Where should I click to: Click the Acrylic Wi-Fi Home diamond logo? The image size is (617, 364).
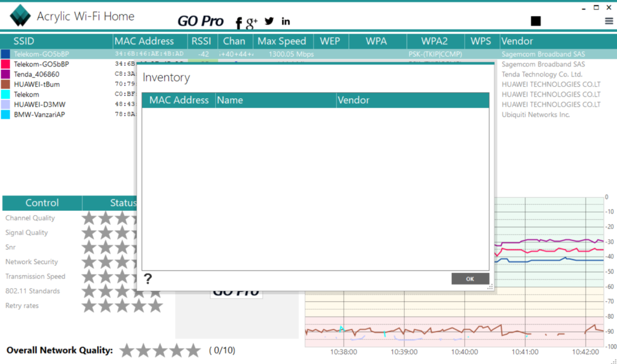(x=20, y=15)
